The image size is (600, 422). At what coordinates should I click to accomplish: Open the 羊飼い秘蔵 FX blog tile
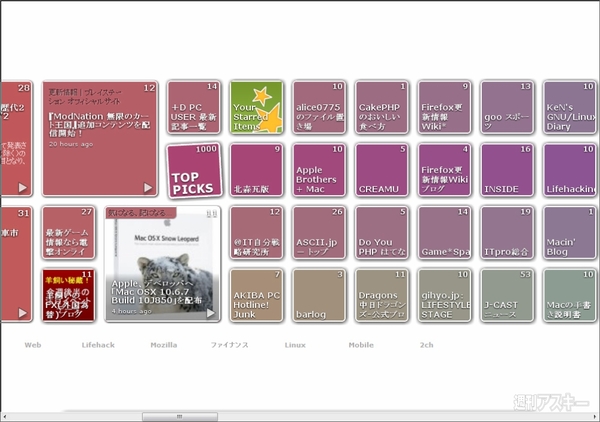[68, 295]
